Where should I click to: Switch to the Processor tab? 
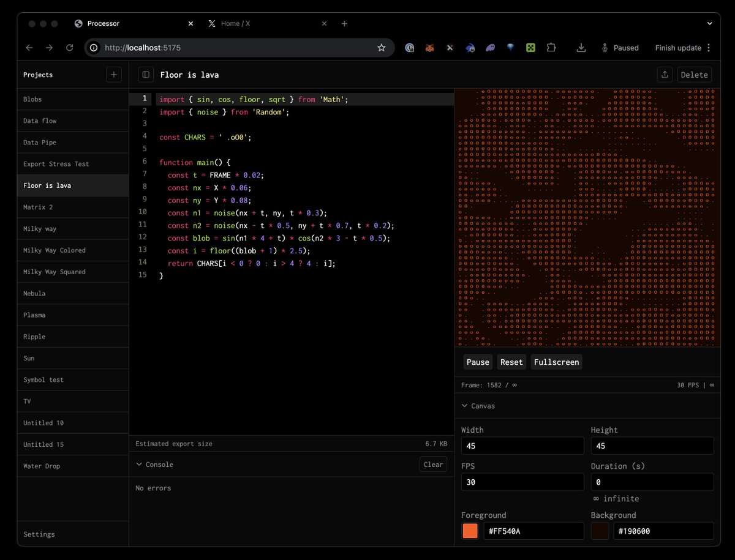coord(134,23)
